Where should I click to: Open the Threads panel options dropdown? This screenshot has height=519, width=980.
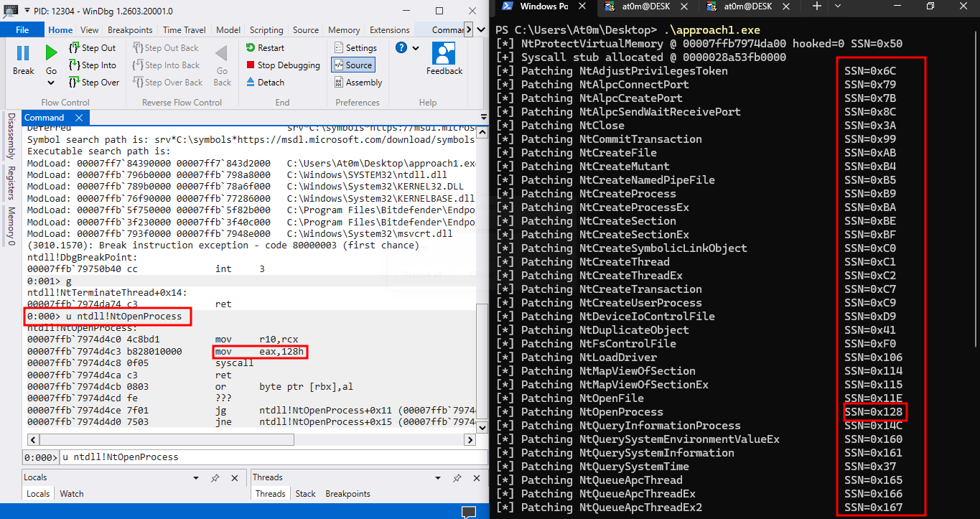tap(437, 477)
